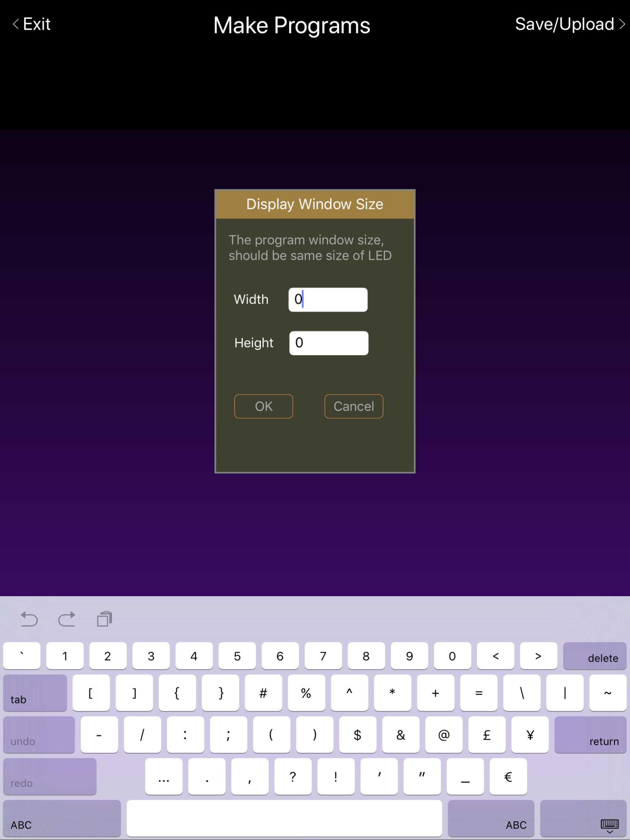Screen dimensions: 630x840
Task: Tap the 4 key
Action: point(194,656)
